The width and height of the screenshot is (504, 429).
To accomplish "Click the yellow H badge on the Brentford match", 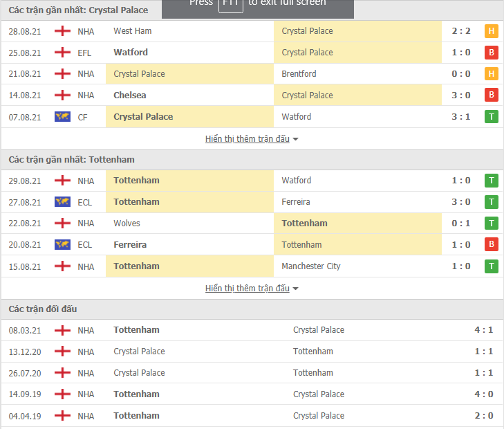I will click(491, 73).
